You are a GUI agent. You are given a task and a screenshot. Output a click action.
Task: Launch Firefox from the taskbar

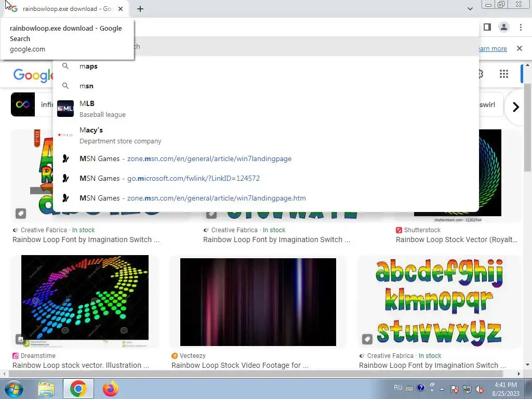coord(111,389)
